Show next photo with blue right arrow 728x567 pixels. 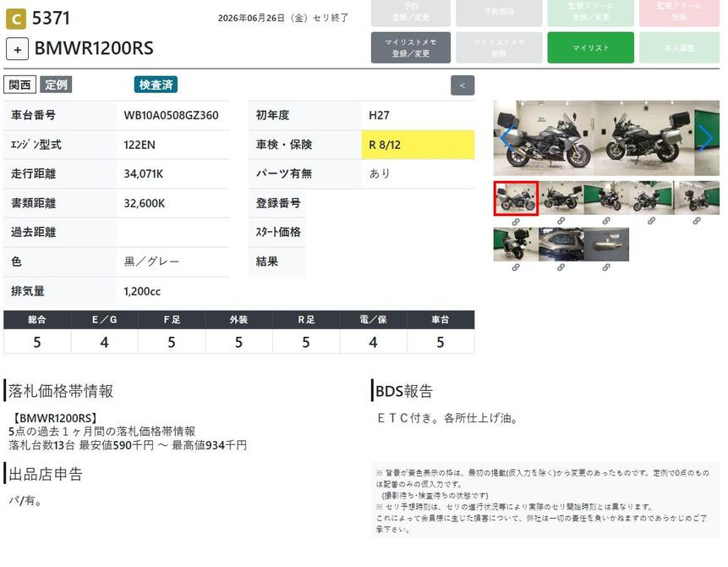[706, 138]
